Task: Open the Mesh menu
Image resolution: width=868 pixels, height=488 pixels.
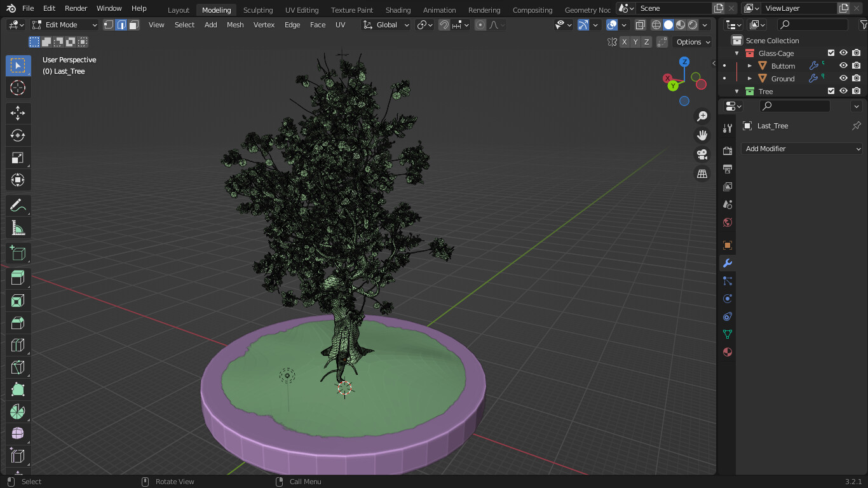Action: click(x=235, y=25)
